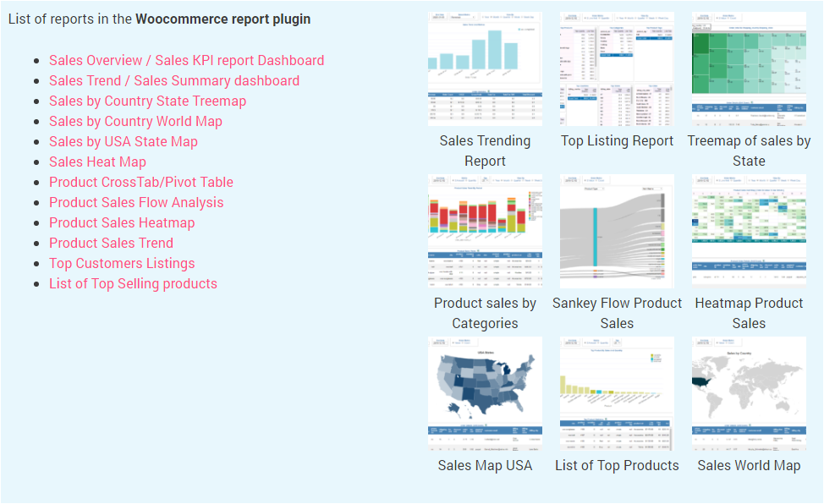Click the 'Sales World Map' caption
The image size is (824, 504).
pyautogui.click(x=749, y=466)
